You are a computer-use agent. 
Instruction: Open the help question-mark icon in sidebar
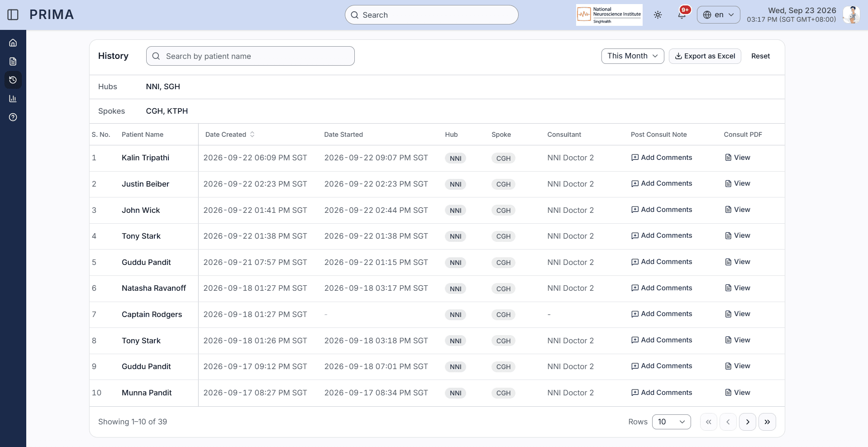point(13,117)
